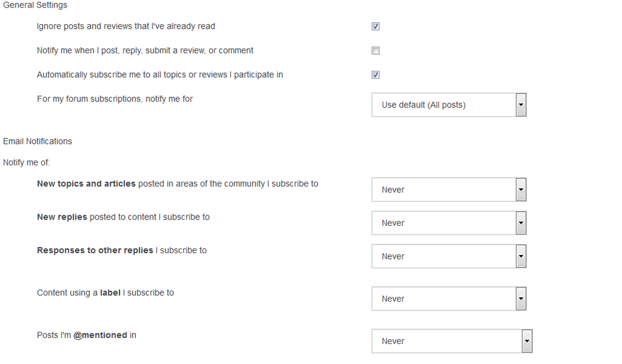
Task: Click the "Email Notifications" heading
Action: pyautogui.click(x=37, y=141)
